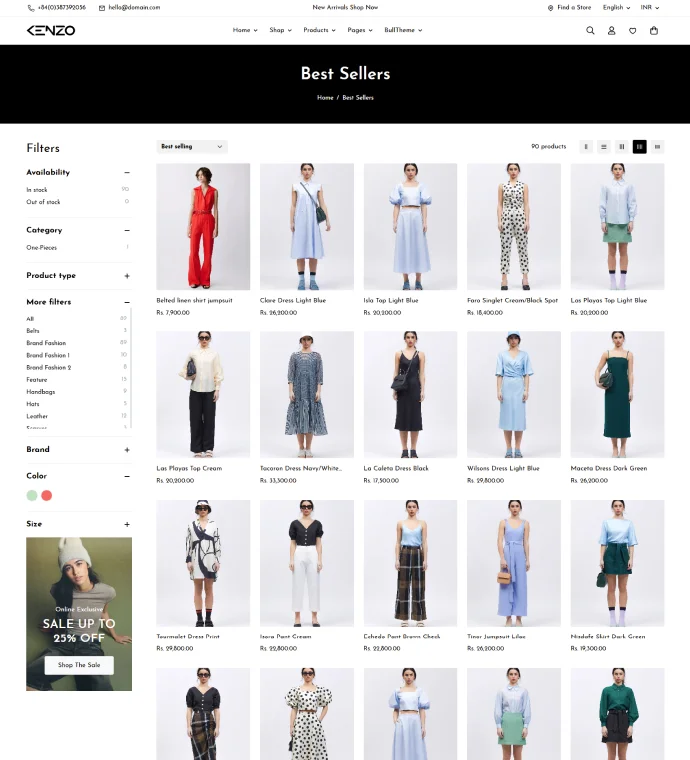Click the sale promo banner image
Image resolution: width=690 pixels, height=760 pixels.
pyautogui.click(x=79, y=614)
